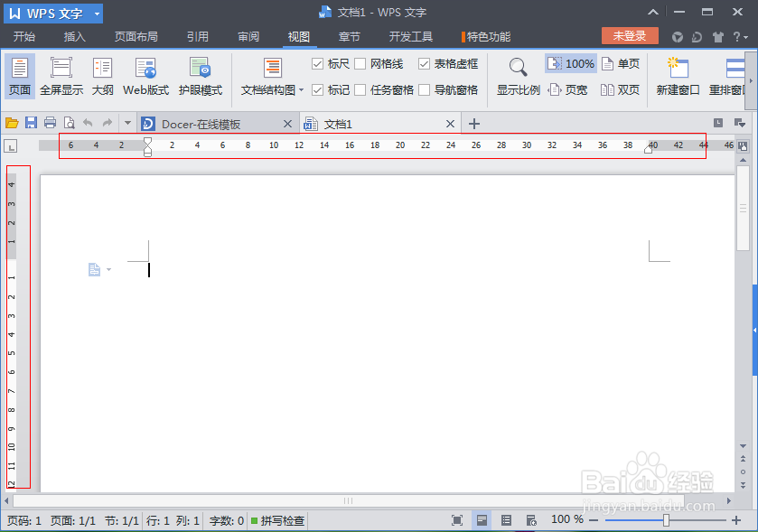758x532 pixels.
Task: Toggle 拼写检查 spell check in status bar
Action: click(x=278, y=520)
